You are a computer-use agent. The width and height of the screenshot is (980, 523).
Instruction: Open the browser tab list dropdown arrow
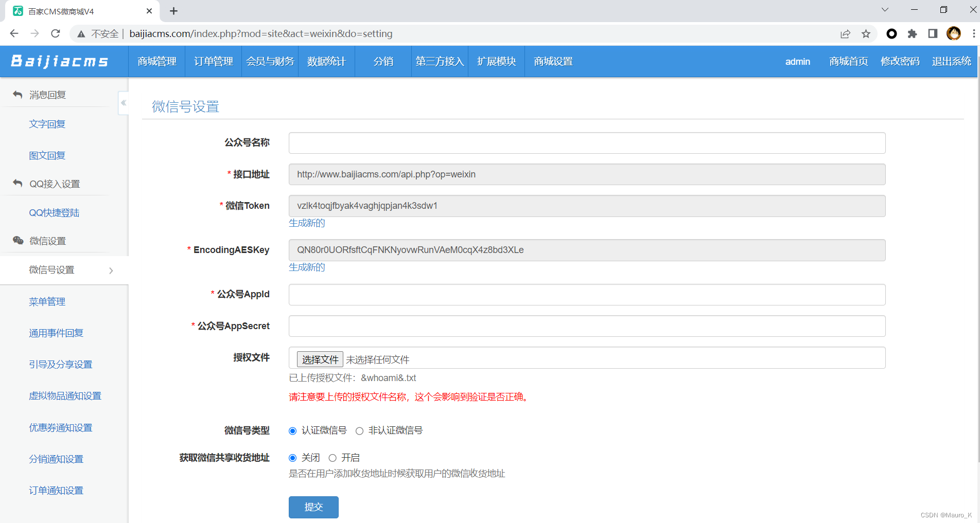pyautogui.click(x=884, y=10)
